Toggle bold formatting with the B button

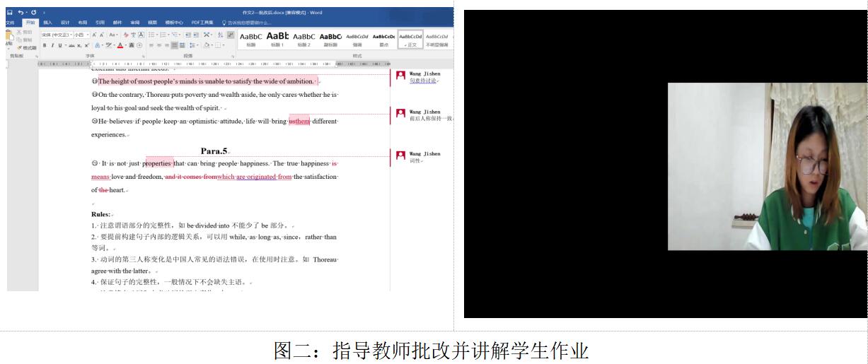(45, 45)
